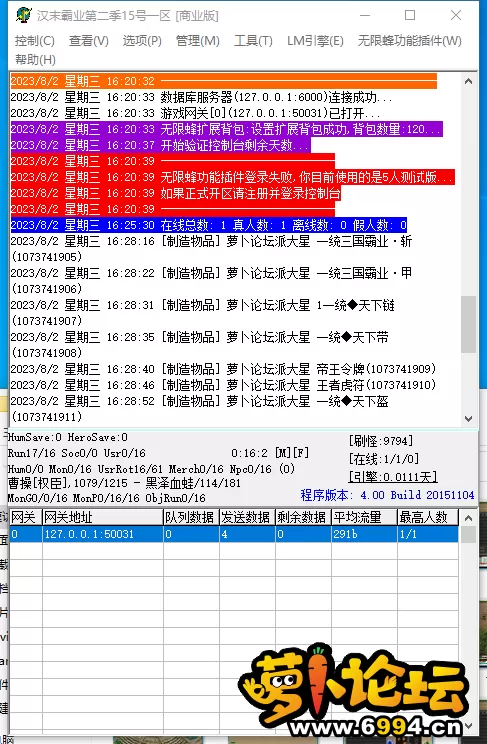Image resolution: width=487 pixels, height=744 pixels.
Task: Click the 游戏网关[0] 已打开 log line
Action: [x=196, y=113]
